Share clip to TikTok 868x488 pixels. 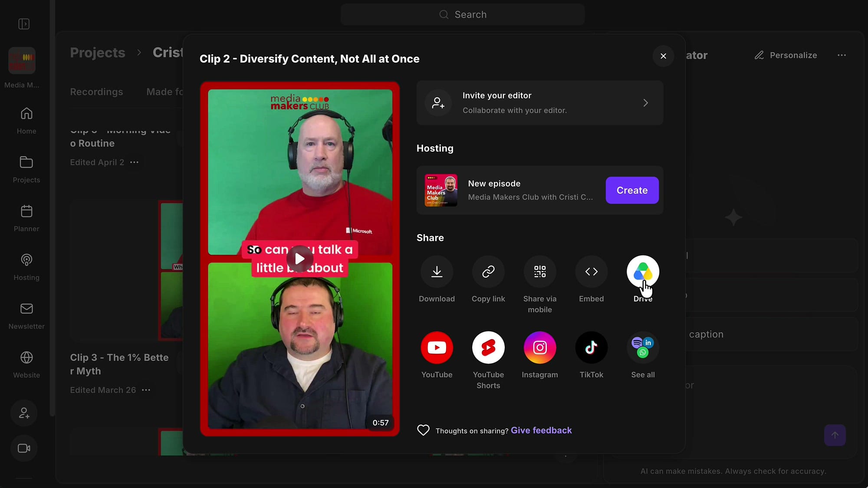coord(591,347)
